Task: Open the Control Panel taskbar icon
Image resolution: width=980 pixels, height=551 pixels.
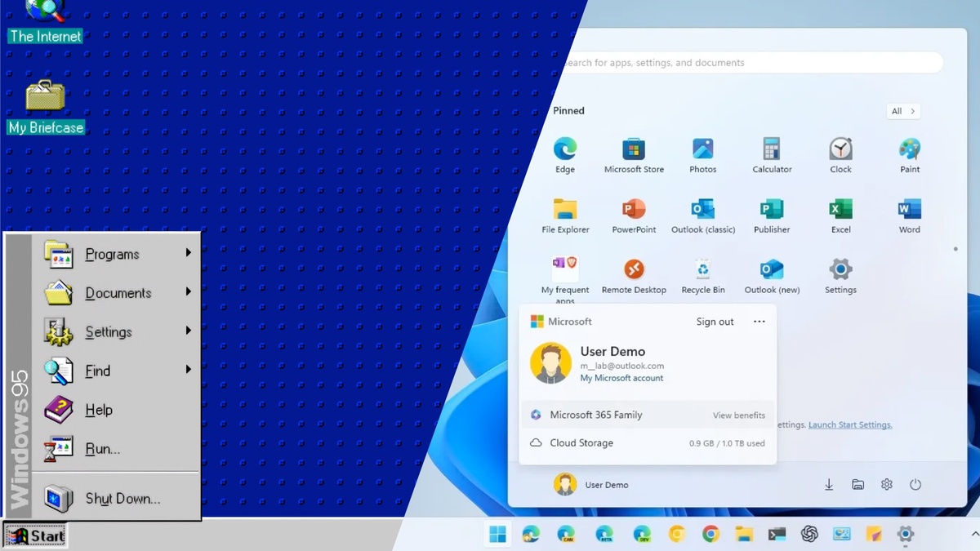Action: point(842,534)
